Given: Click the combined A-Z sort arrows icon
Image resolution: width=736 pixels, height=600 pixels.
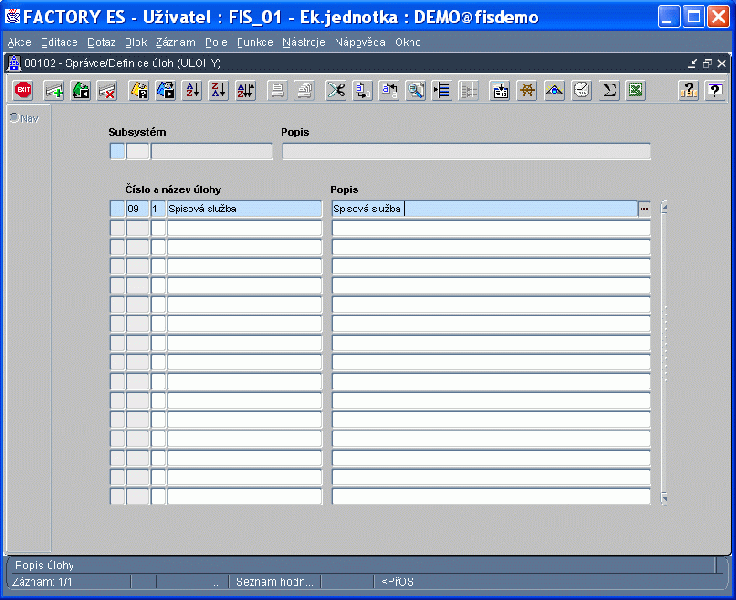Looking at the screenshot, I should 245,90.
